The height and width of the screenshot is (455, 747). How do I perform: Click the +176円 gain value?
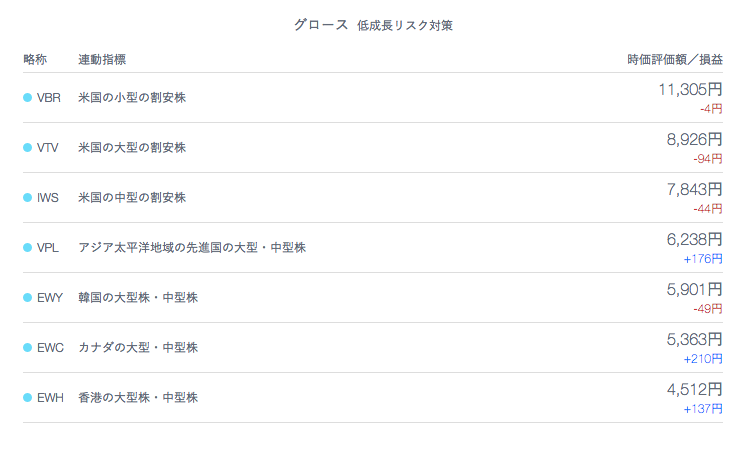tap(703, 259)
